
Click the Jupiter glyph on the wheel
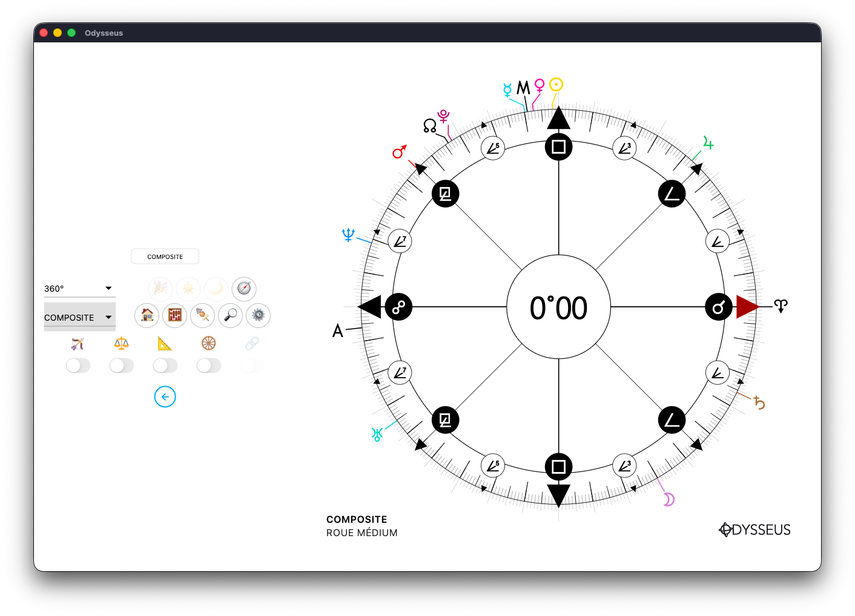[708, 143]
